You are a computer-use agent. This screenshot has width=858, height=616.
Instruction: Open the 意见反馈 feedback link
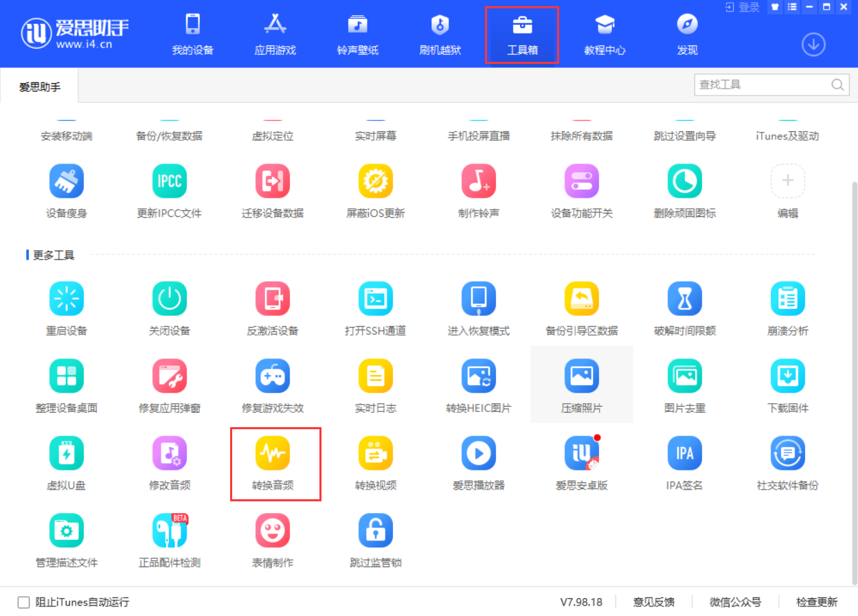point(653,602)
